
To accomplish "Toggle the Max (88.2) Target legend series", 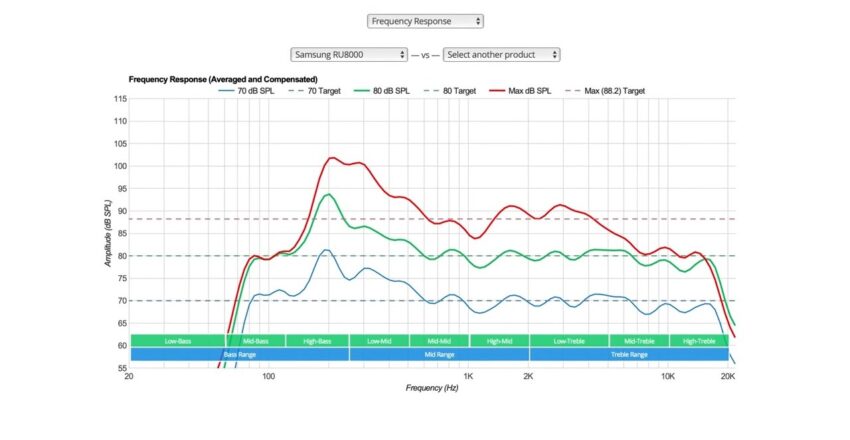I will tap(606, 91).
